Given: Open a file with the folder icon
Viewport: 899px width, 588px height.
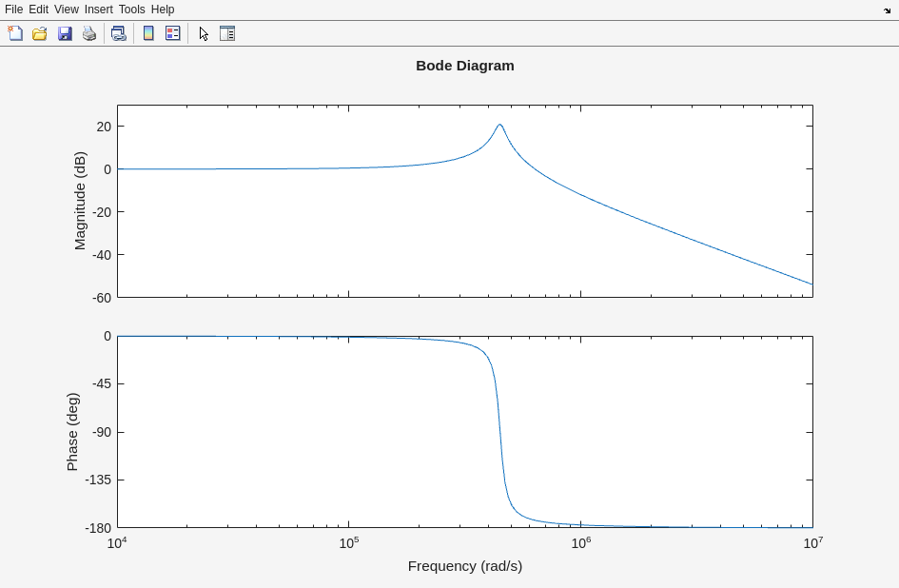Looking at the screenshot, I should 40,33.
